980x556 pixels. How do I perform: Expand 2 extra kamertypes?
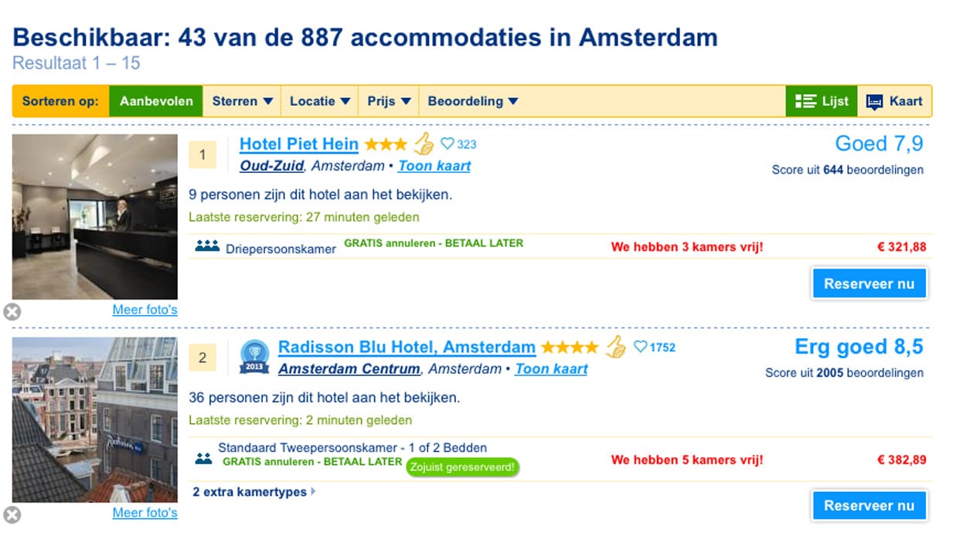coord(254,492)
